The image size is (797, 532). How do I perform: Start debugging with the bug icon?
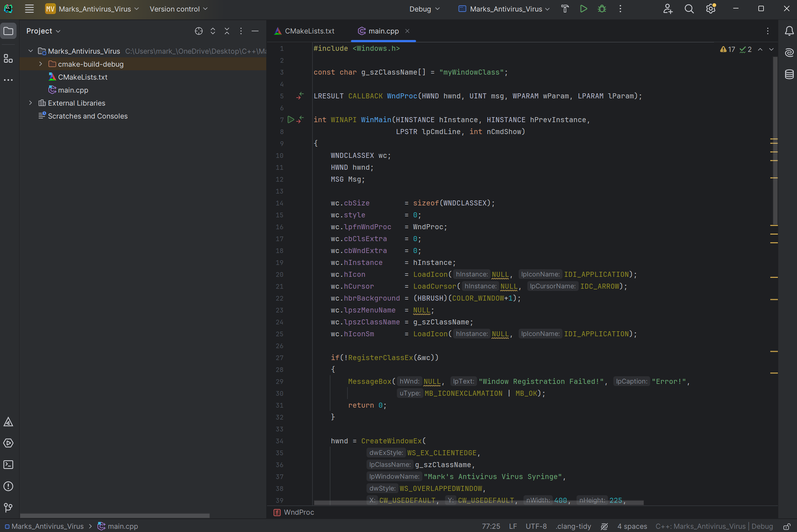click(602, 9)
